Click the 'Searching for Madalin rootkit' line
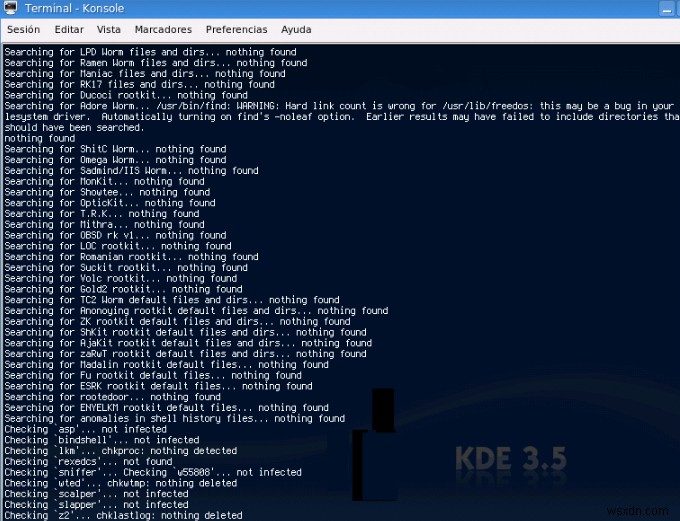680x521 pixels. [x=167, y=365]
